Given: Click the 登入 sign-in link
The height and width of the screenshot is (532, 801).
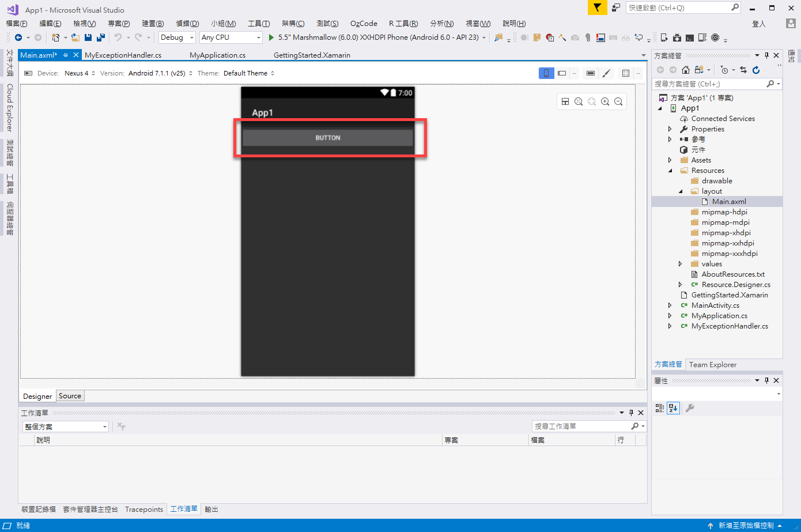Looking at the screenshot, I should [759, 24].
